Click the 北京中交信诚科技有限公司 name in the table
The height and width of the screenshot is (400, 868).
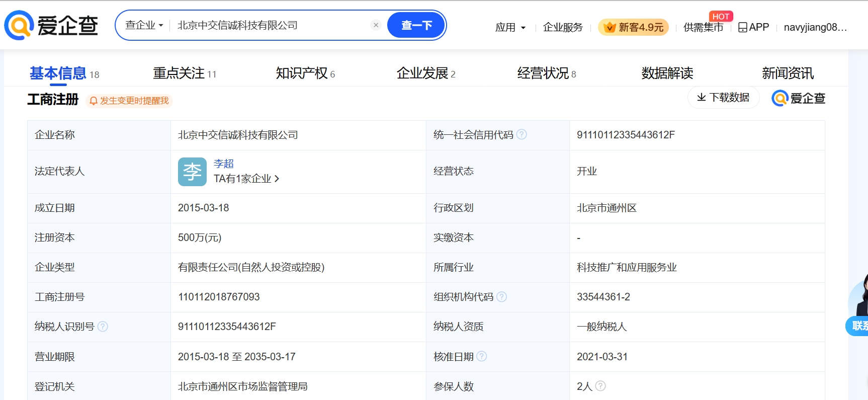tap(238, 135)
